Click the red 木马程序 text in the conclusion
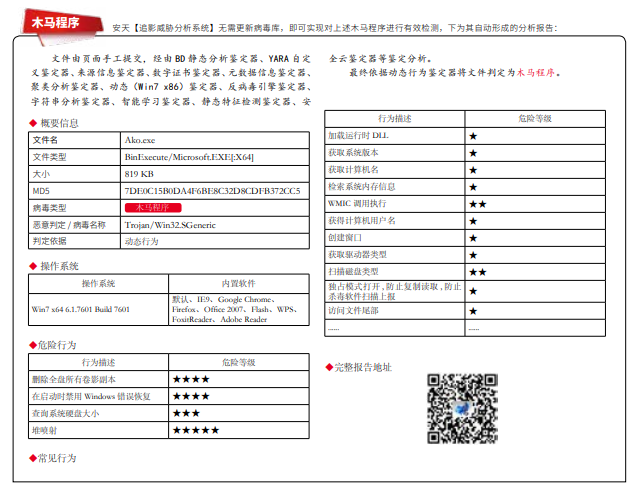Screen dimensions: 637x488 [x=536, y=73]
